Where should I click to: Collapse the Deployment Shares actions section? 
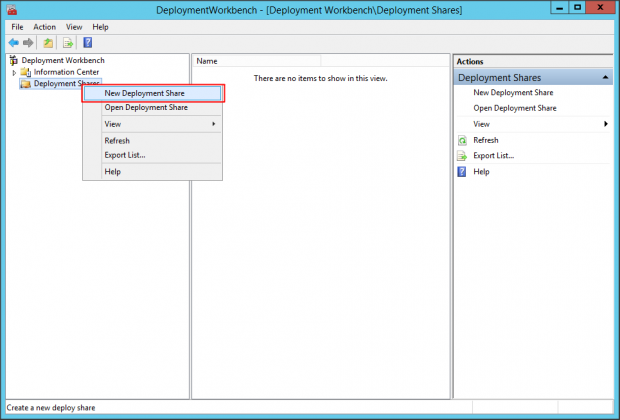click(x=606, y=77)
